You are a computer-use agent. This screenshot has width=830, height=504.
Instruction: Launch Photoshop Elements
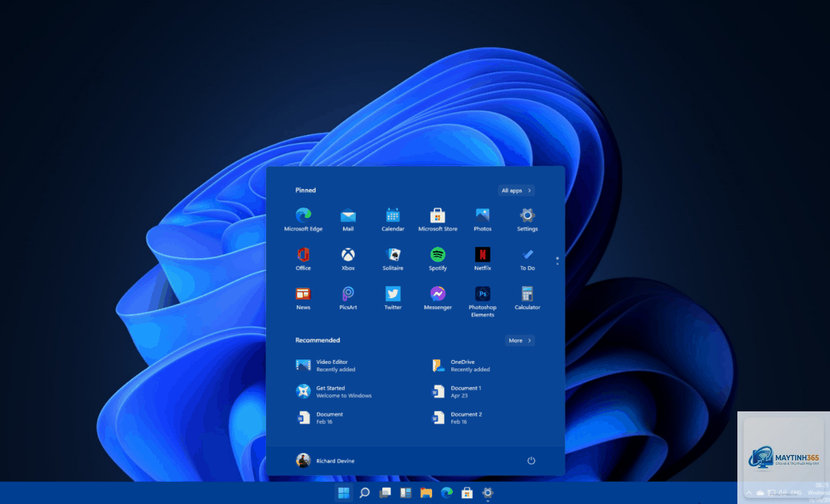coord(482,301)
